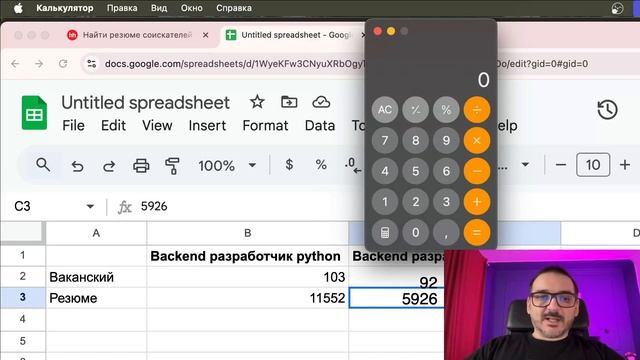Toggle plus/minus sign on calculator
This screenshot has height=360, width=640.
click(416, 110)
